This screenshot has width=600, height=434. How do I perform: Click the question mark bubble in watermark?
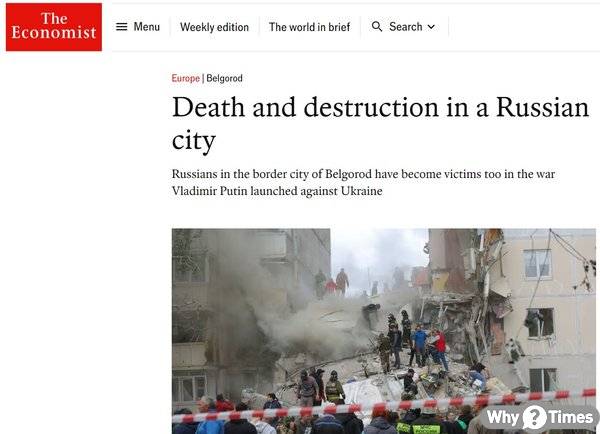[x=535, y=418]
